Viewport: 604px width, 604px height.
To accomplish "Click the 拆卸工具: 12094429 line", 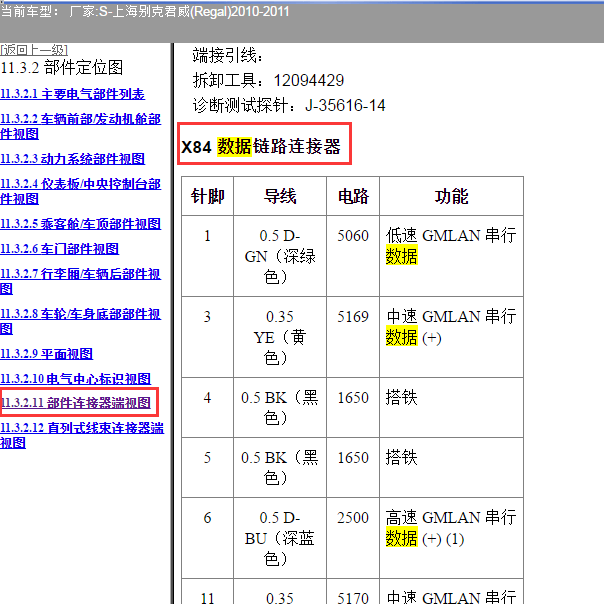I will coord(268,81).
